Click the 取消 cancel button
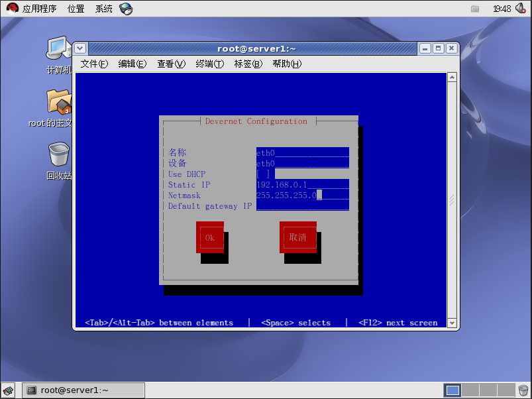 [x=298, y=237]
